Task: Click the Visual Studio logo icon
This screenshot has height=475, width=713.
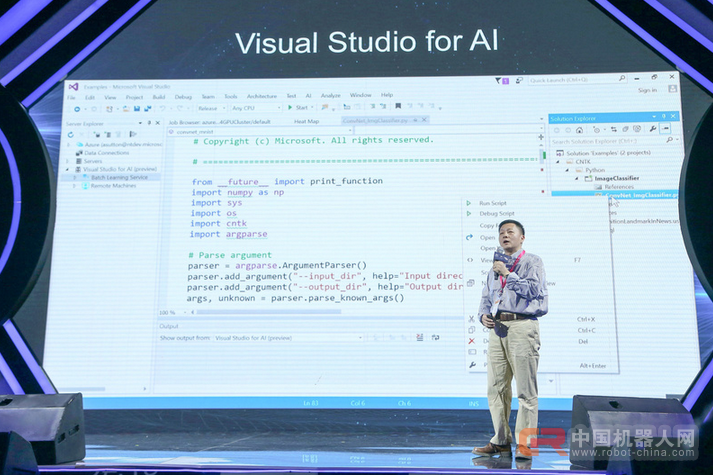Action: pyautogui.click(x=73, y=86)
